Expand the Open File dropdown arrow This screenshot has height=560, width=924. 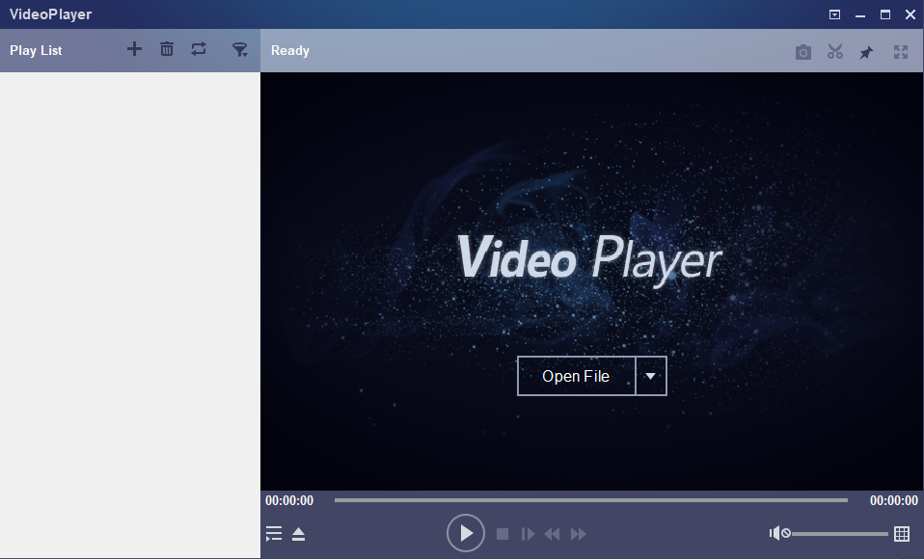(651, 376)
